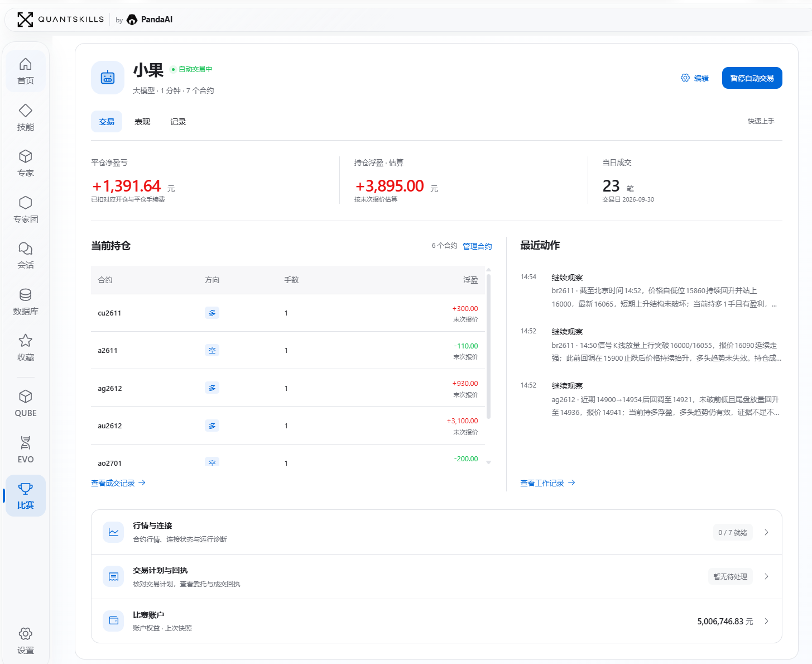
Task: Go to 专家 experts sidebar item
Action: point(26,163)
